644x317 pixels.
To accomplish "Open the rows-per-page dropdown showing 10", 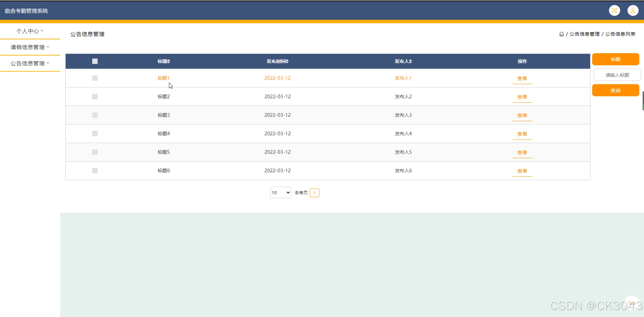I will pyautogui.click(x=280, y=193).
